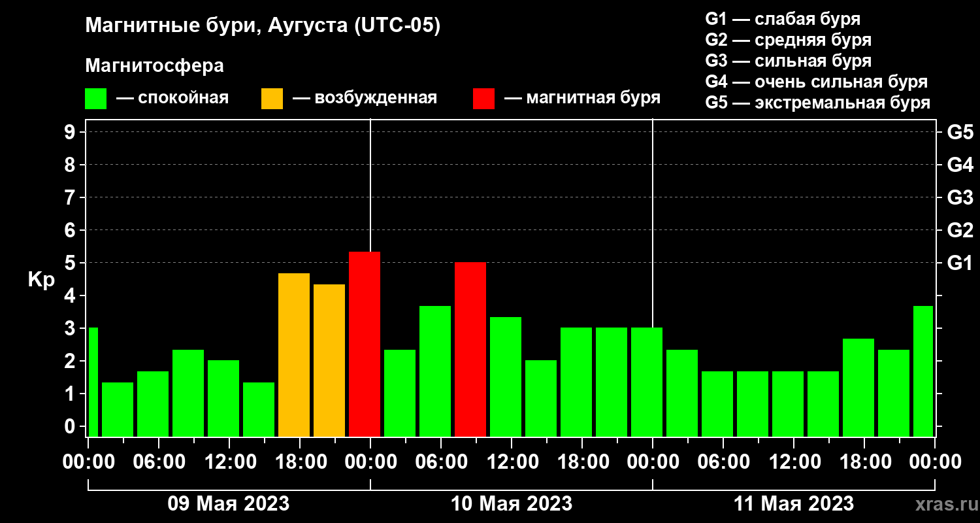This screenshot has height=523, width=980.
Task: Select the green bar just left of the shorter red bar
Action: pyautogui.click(x=435, y=371)
